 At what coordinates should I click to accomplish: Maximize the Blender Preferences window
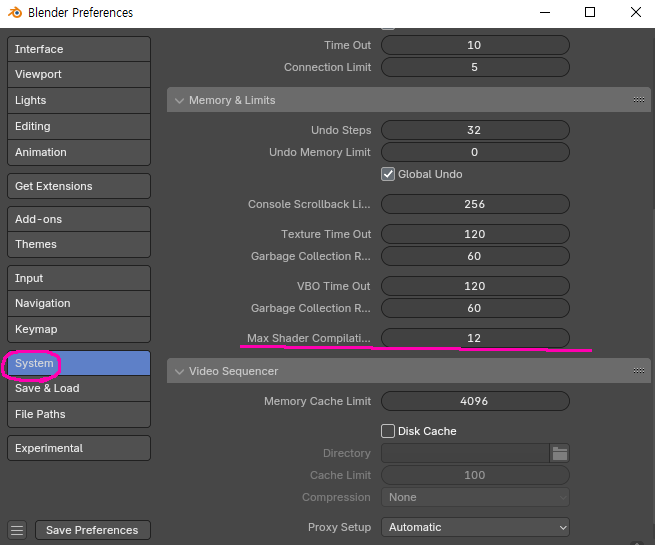(590, 13)
